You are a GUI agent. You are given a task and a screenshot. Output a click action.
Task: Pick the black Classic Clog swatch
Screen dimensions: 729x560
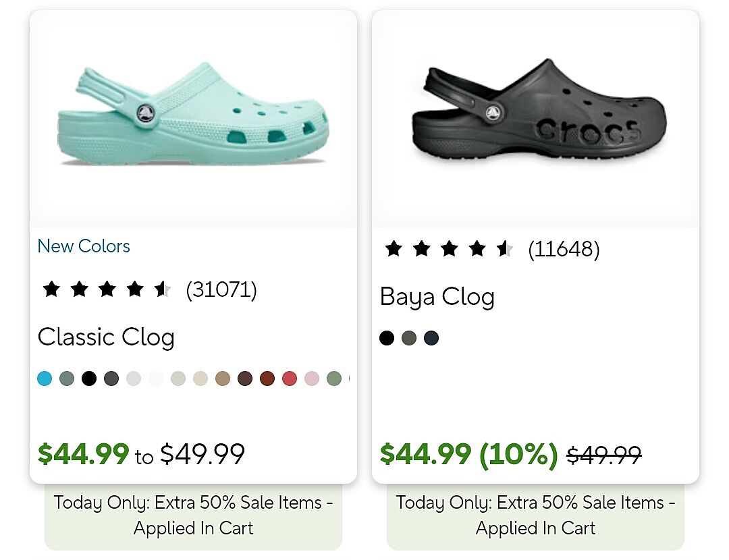tap(89, 379)
